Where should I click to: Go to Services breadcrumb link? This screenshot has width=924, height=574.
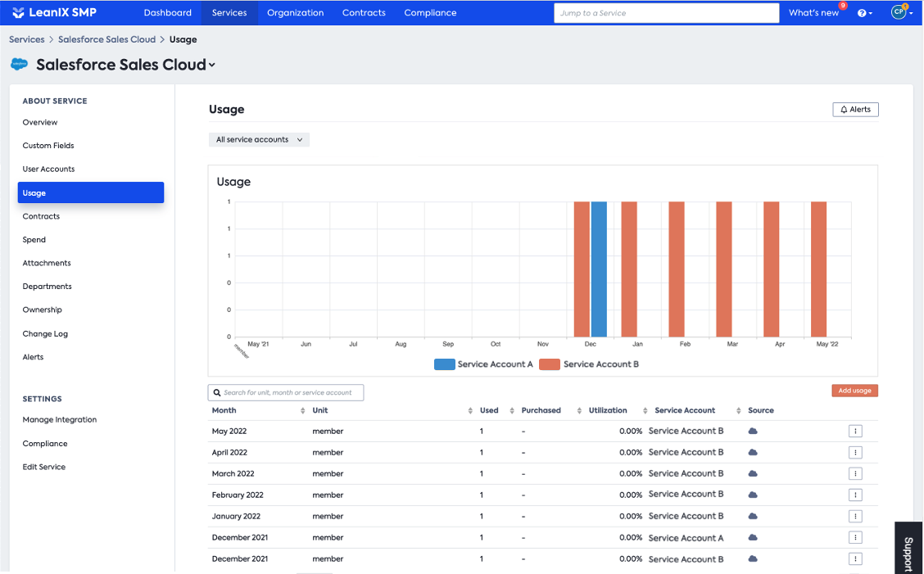pyautogui.click(x=26, y=39)
